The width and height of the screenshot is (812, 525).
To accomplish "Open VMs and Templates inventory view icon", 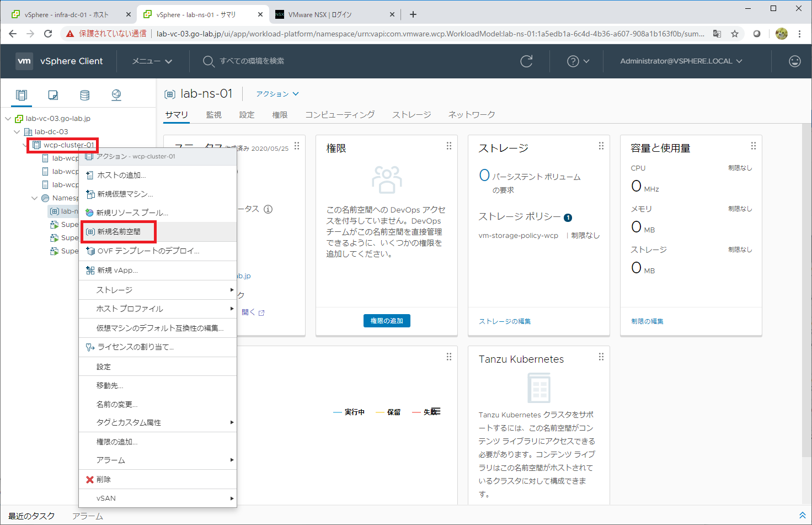I will pos(53,95).
